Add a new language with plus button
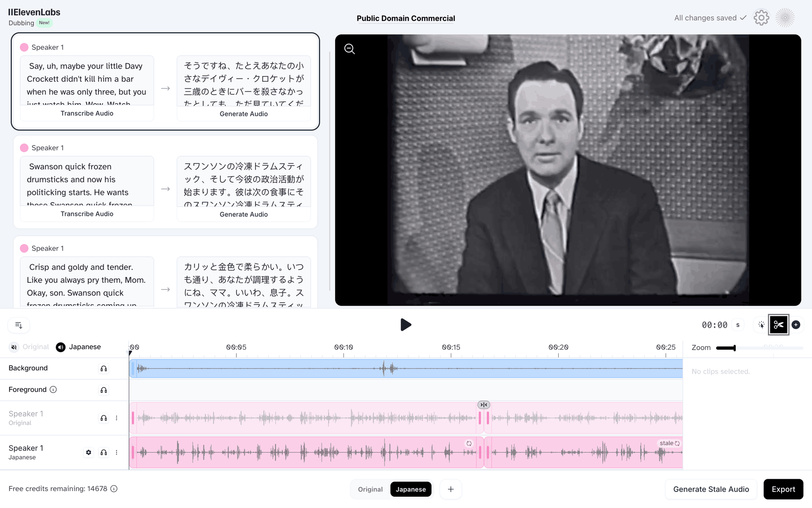Screen dimensions: 812x508 (451, 489)
